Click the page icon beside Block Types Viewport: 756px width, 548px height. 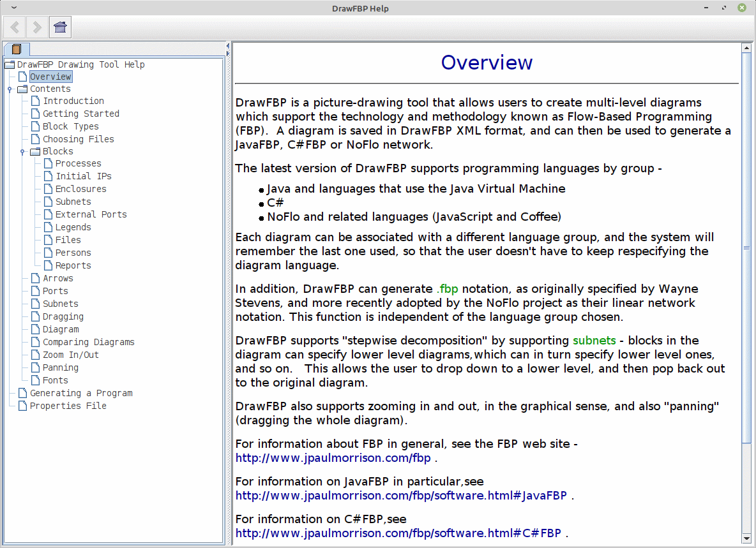[x=36, y=127]
